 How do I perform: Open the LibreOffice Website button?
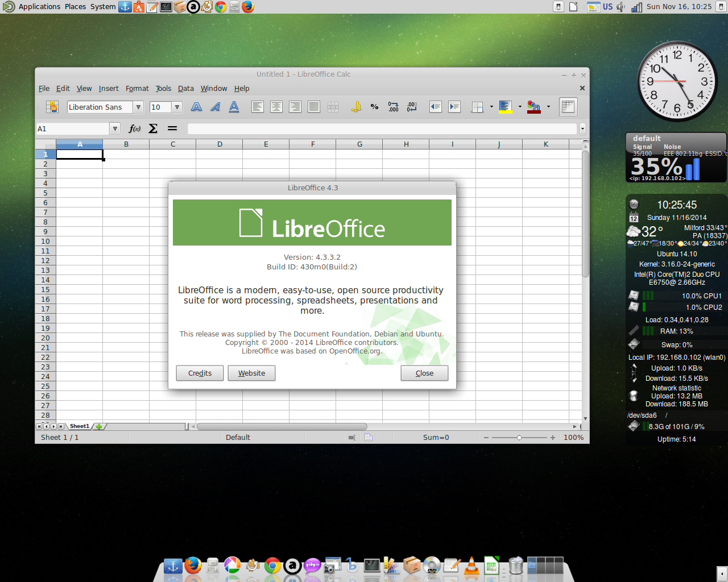click(x=251, y=373)
